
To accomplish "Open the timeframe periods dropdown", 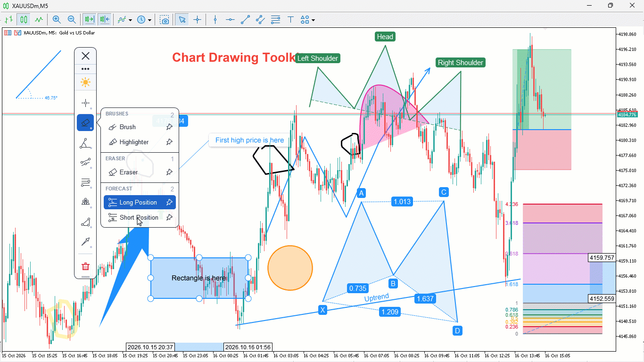I will (x=144, y=20).
